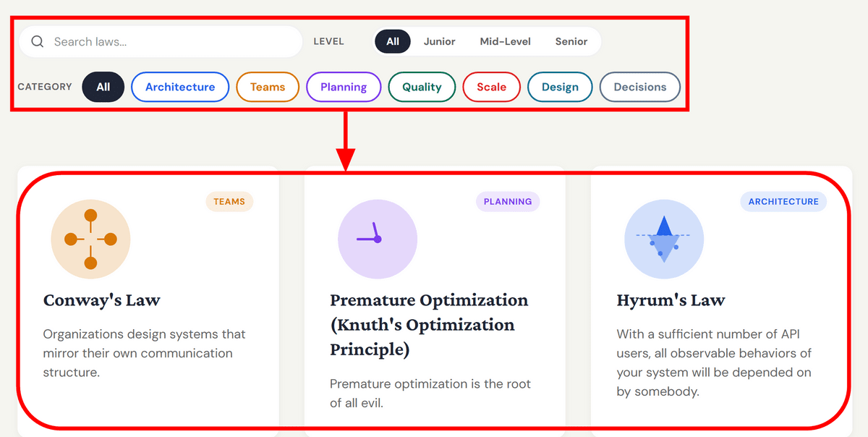This screenshot has width=868, height=437.
Task: Click the Hyrum's Law iceberg icon
Action: tap(663, 239)
